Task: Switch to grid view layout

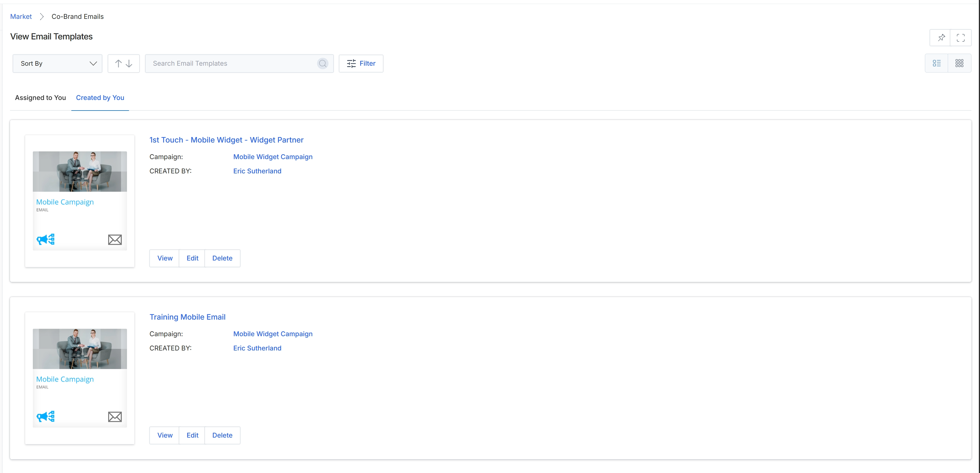Action: click(959, 63)
